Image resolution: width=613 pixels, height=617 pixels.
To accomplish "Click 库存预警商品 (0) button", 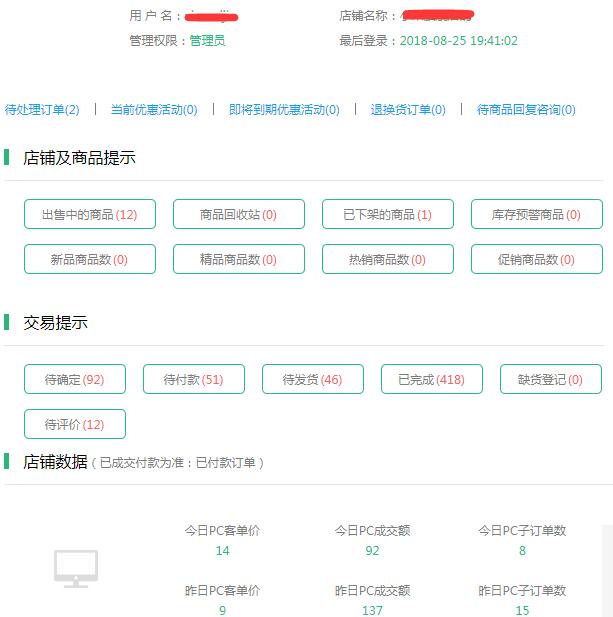I will coord(537,214).
